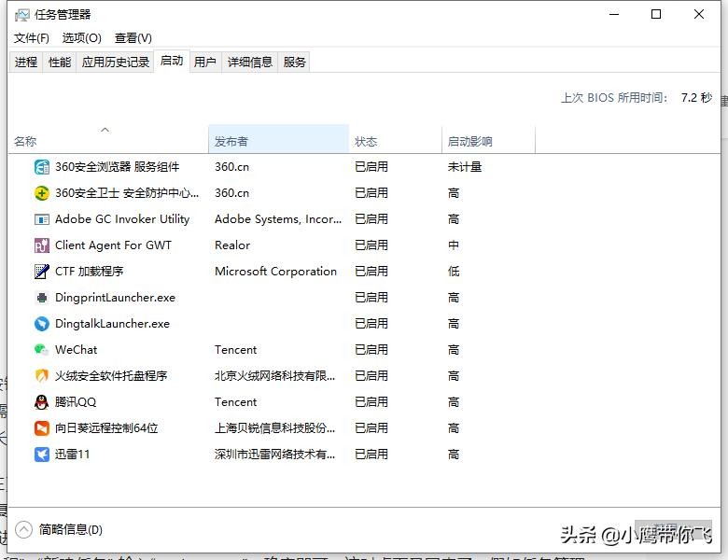The height and width of the screenshot is (560, 728).
Task: Click the 向日葵远程控制64位 icon
Action: click(x=41, y=428)
